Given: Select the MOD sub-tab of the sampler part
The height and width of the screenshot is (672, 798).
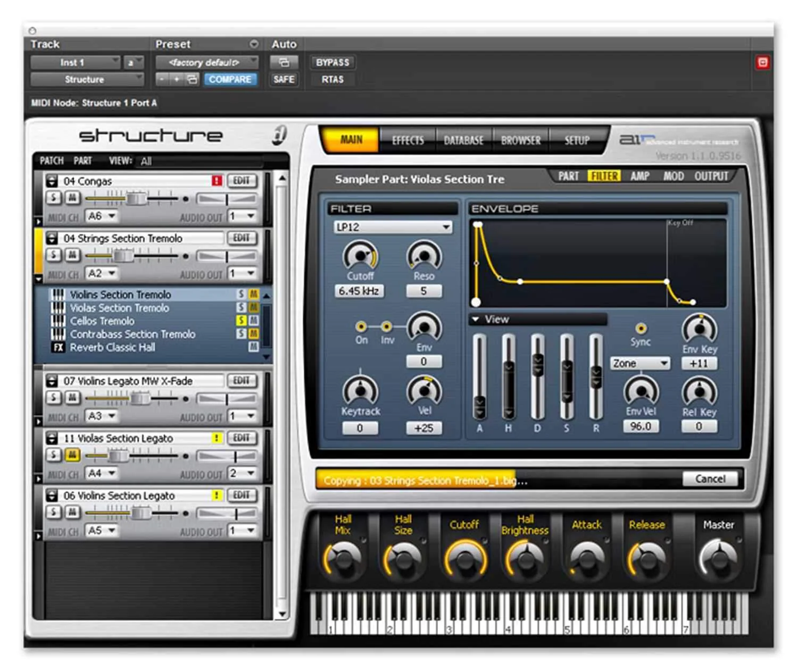Looking at the screenshot, I should 674,176.
